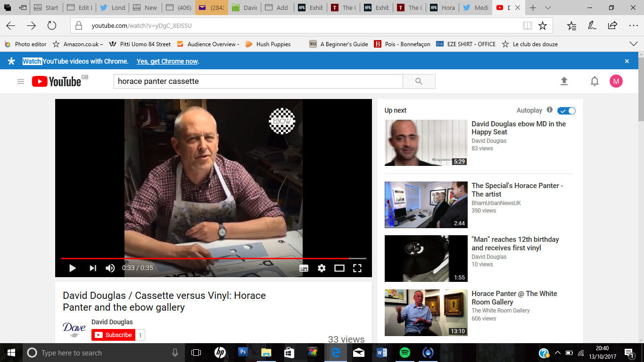This screenshot has height=362, width=644.
Task: Play the video with the play button
Action: click(x=73, y=268)
